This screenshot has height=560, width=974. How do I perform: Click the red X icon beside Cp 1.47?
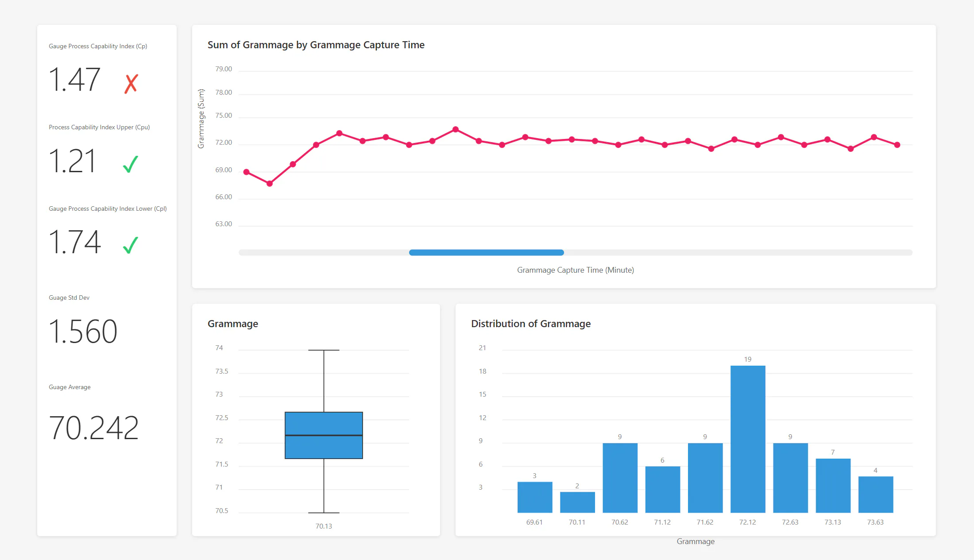[x=131, y=84]
